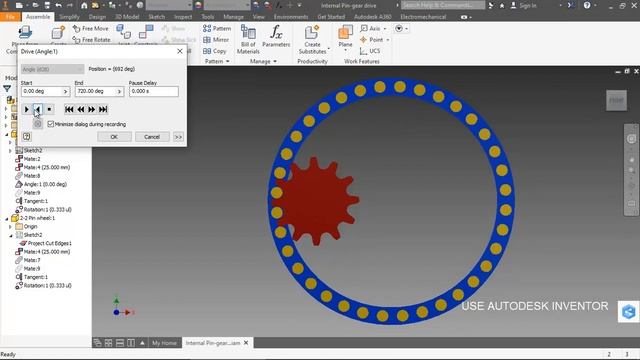Image resolution: width=640 pixels, height=360 pixels.
Task: Select the Axis work feature
Action: click(371, 29)
